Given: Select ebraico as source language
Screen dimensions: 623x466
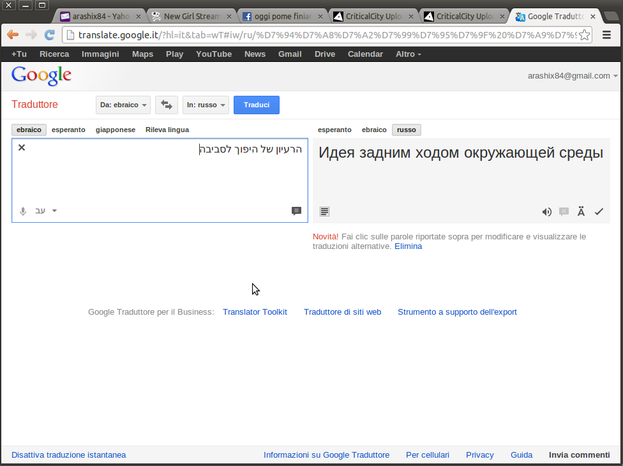Looking at the screenshot, I should (29, 130).
